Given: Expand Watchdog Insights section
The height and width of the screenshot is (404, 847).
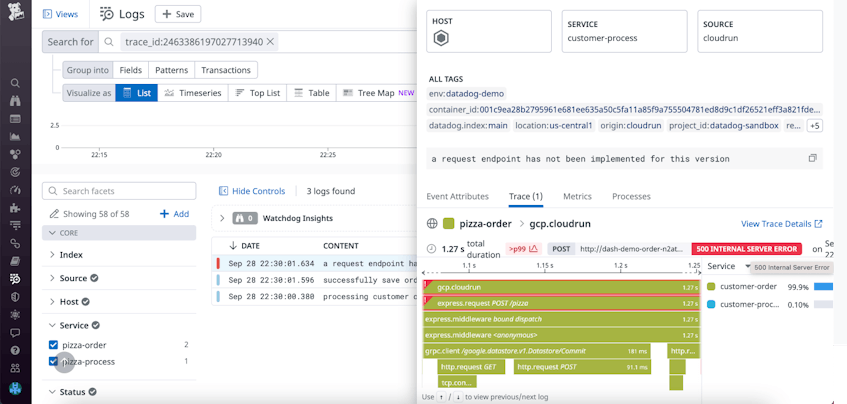Looking at the screenshot, I should pyautogui.click(x=221, y=218).
